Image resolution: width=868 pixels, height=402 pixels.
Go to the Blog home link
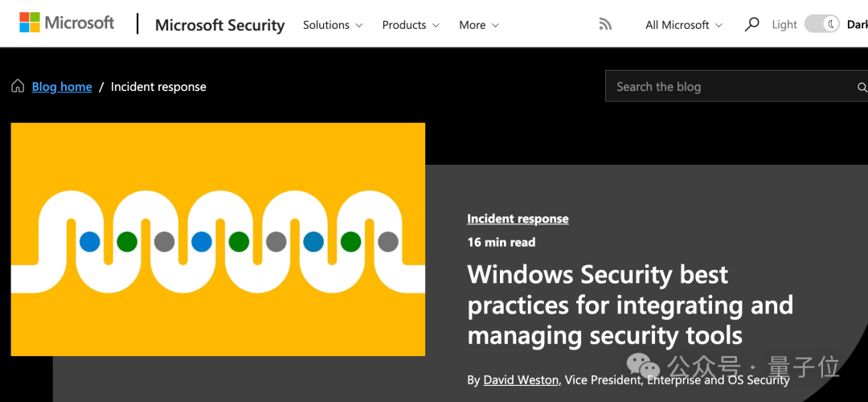62,87
